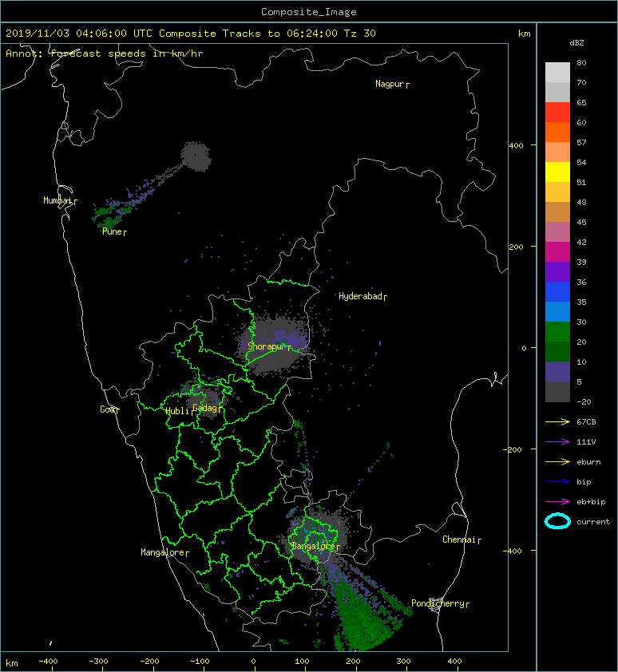Image resolution: width=618 pixels, height=672 pixels.
Task: Pick the green 20 dBZ color swatch
Action: tap(557, 331)
